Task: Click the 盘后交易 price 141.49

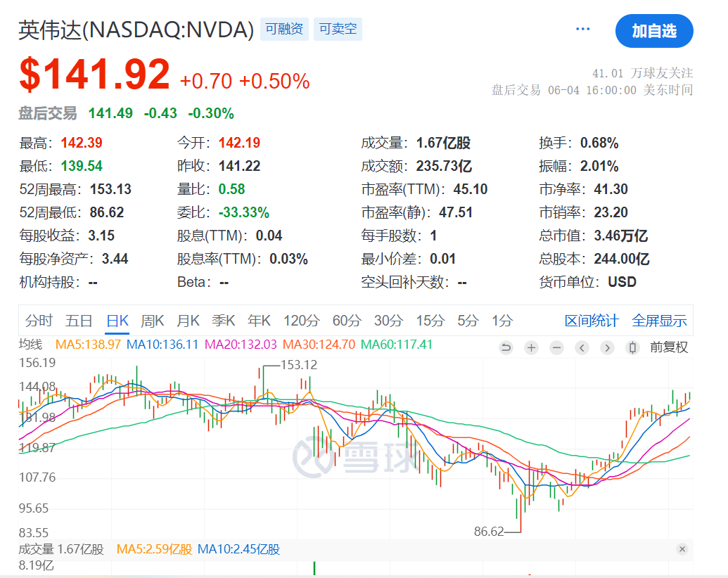Action: point(110,113)
